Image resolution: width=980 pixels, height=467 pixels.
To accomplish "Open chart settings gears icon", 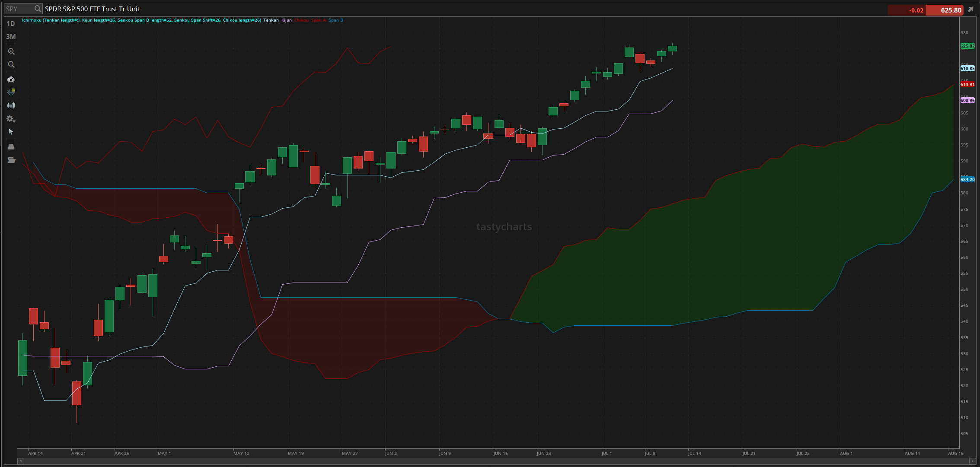I will 11,119.
